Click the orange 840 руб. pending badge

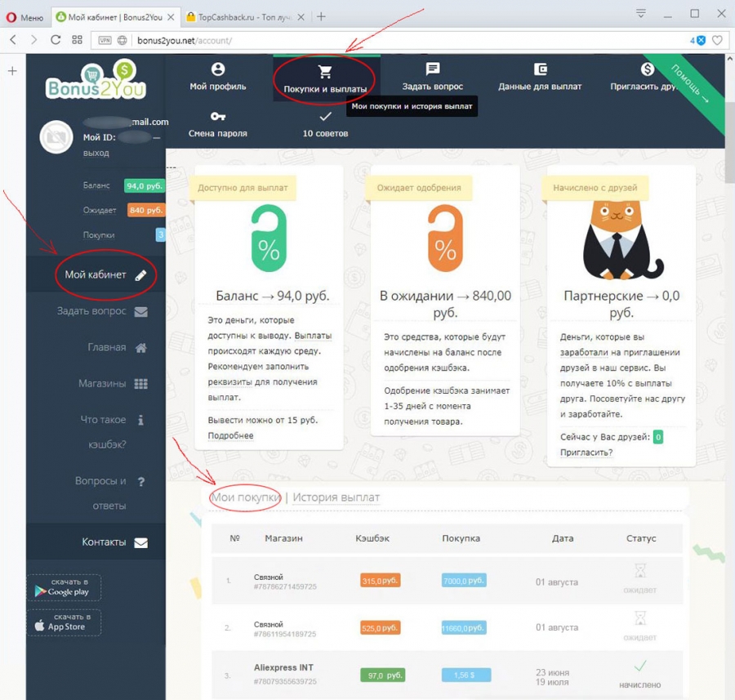146,210
